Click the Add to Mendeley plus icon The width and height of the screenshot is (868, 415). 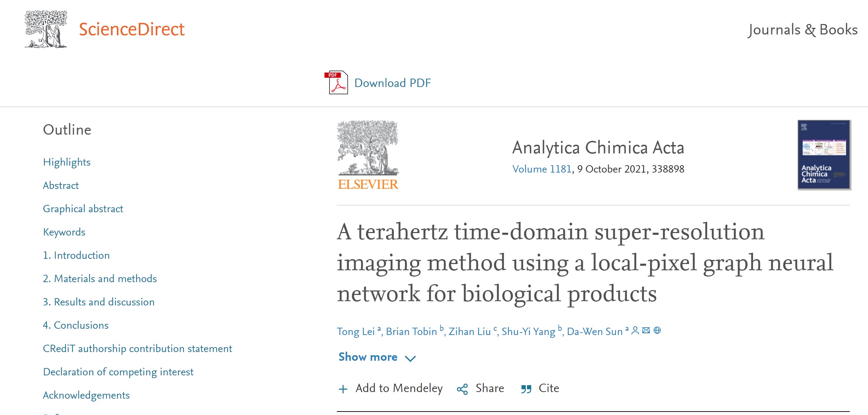point(343,389)
